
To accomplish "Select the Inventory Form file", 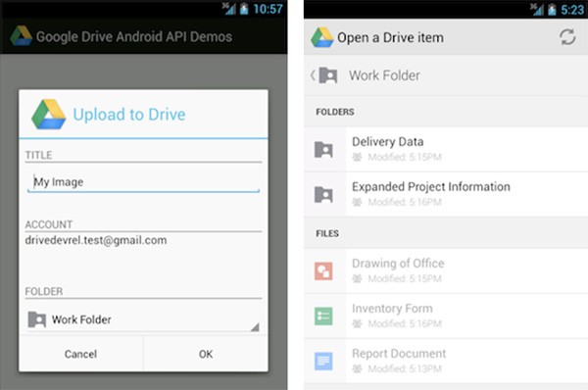I will point(446,316).
